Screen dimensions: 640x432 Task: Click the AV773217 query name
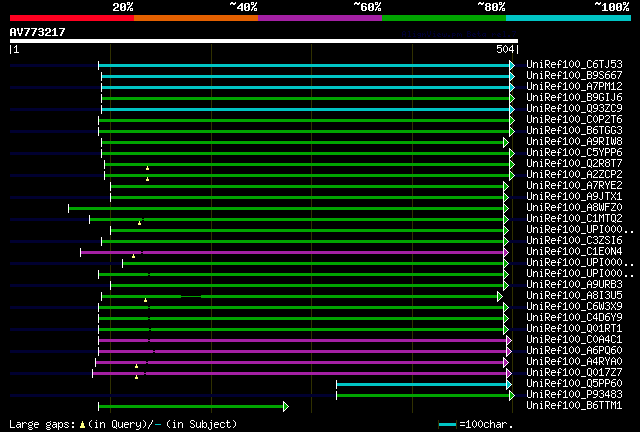pos(38,32)
